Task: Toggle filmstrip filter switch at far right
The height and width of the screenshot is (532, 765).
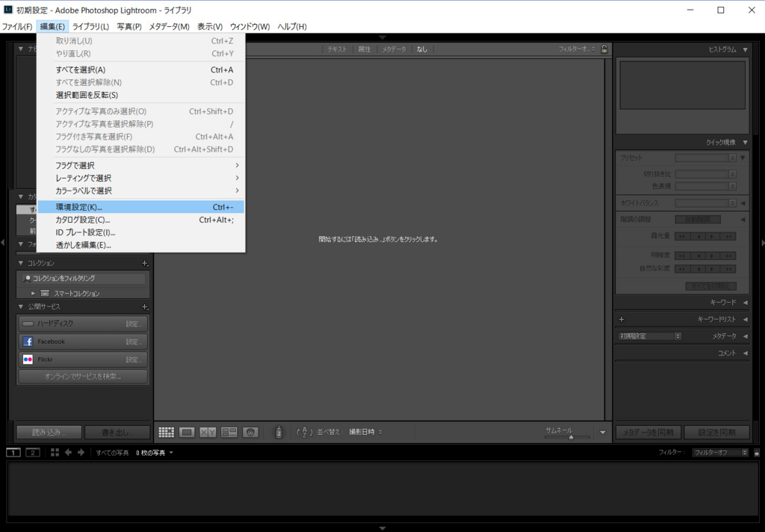Action: (757, 453)
